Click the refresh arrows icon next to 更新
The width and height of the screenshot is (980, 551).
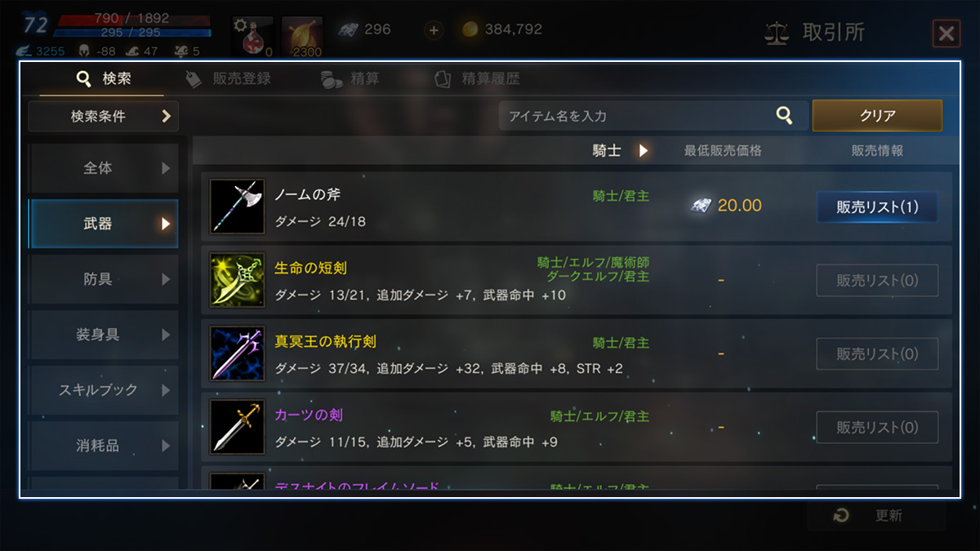tap(841, 516)
